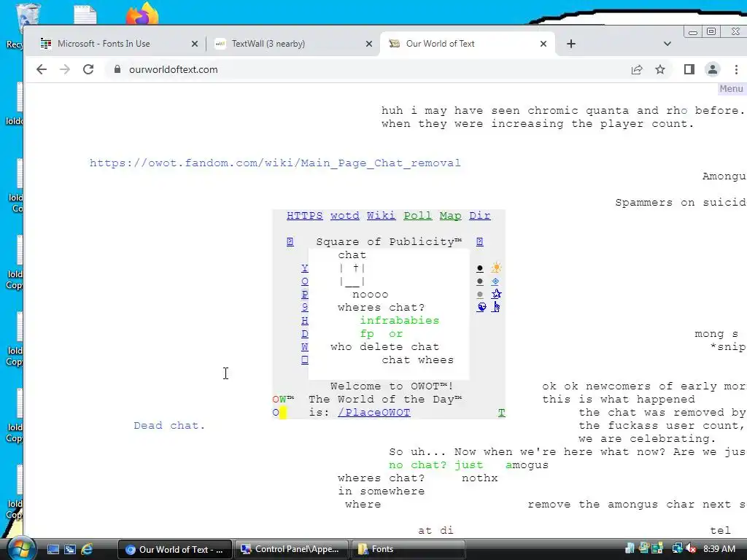Open the Dir link
Image resolution: width=747 pixels, height=560 pixels.
(x=480, y=216)
